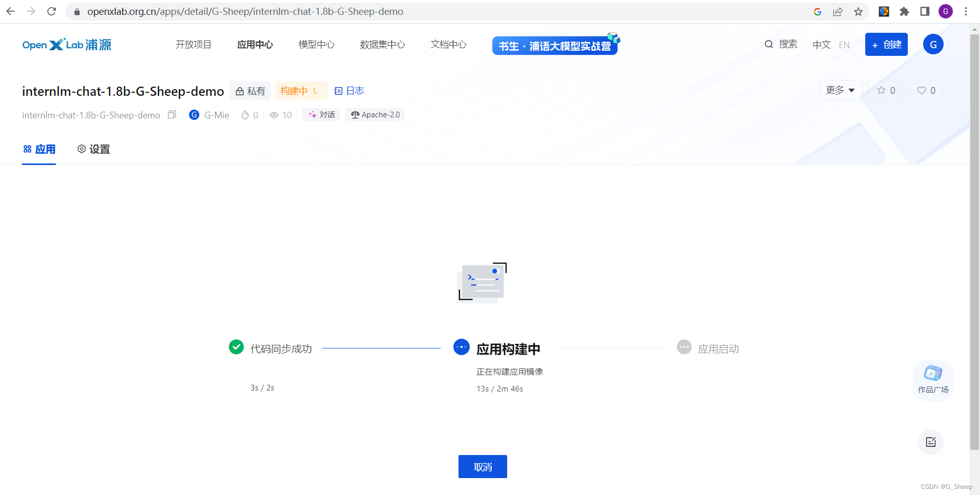Open the 作品广场 floating shortcut
Viewport: 980px width, 495px height.
point(933,380)
